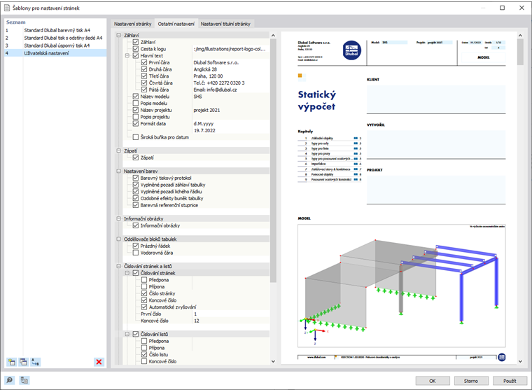
Task: Select Standard Dlubal úsporný tisk A4
Action: point(55,45)
